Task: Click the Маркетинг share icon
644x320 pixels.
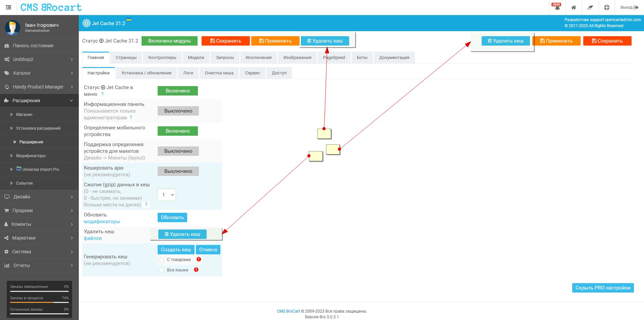Action: tap(6, 238)
